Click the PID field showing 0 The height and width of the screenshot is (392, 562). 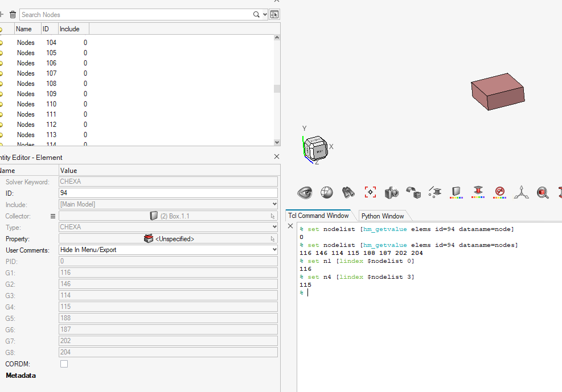coord(168,261)
